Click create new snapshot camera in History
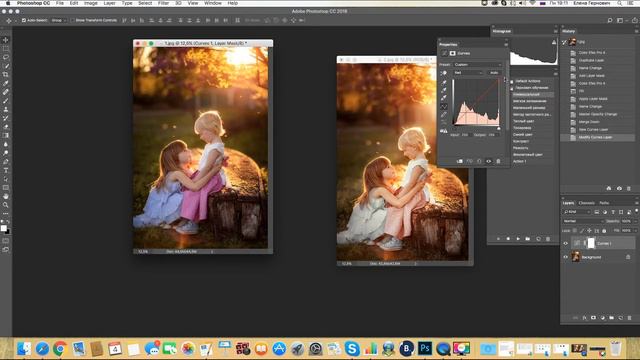The height and width of the screenshot is (360, 640). click(619, 189)
